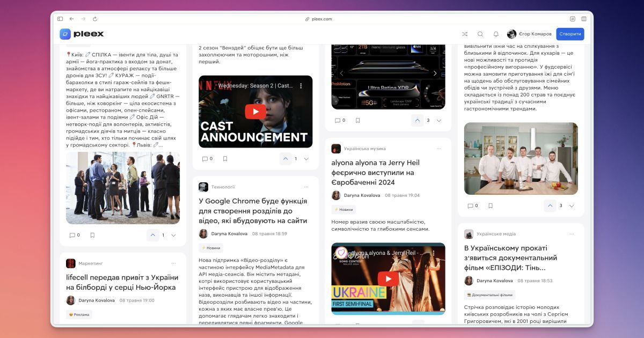Open the shuffle random posts icon

tap(465, 34)
